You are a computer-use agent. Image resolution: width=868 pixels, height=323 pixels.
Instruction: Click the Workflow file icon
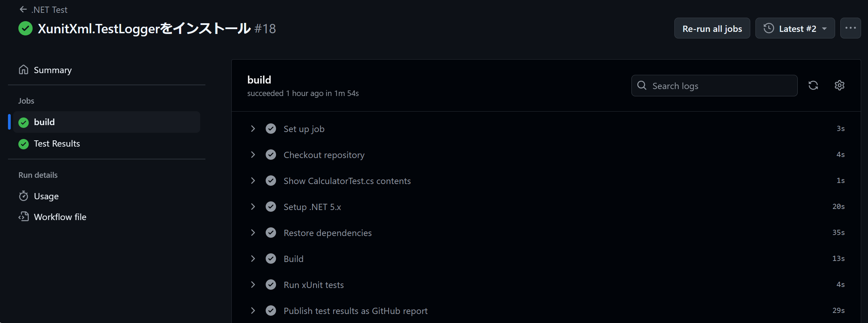click(x=24, y=217)
